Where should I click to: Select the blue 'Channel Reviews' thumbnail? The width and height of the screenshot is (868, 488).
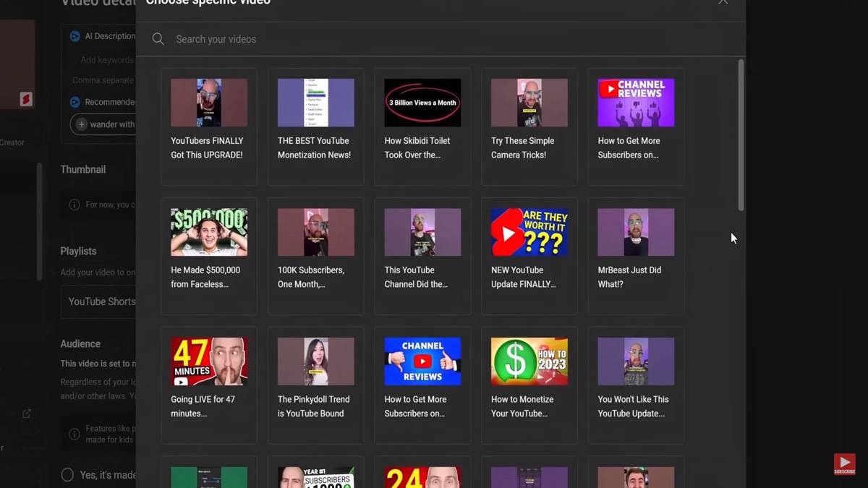[422, 361]
